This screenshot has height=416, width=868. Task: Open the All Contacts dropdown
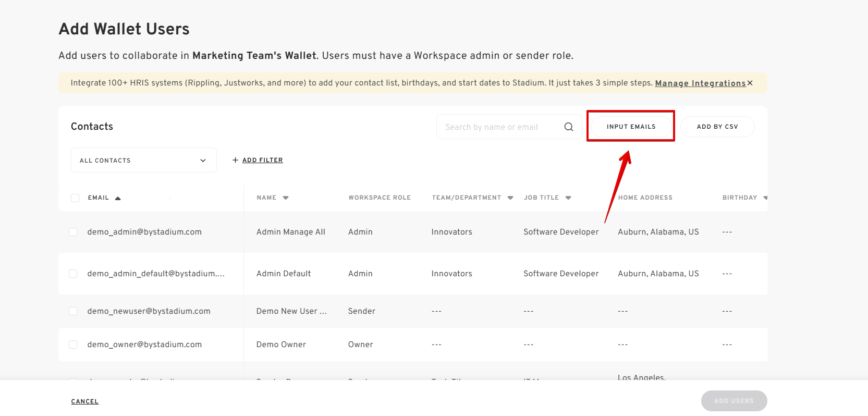(x=144, y=160)
